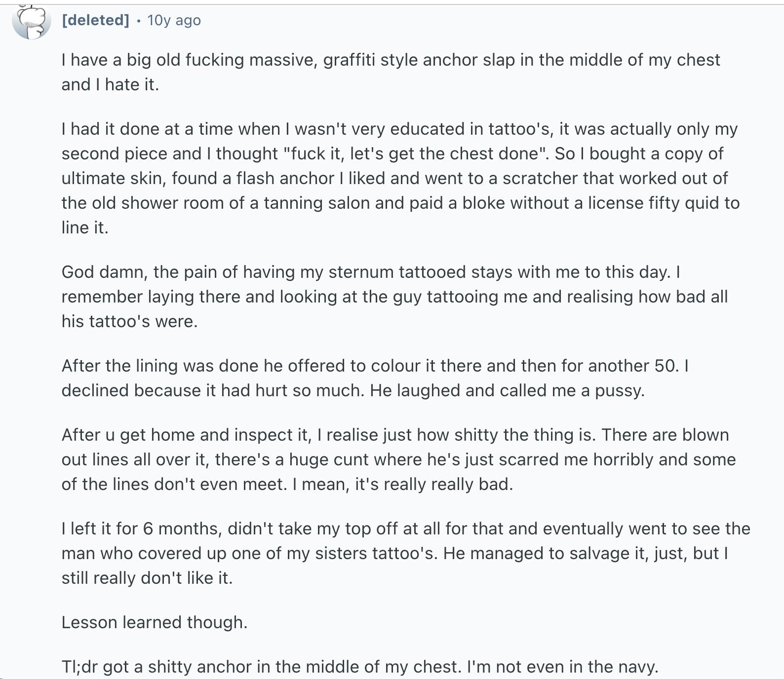Screen dimensions: 784x679
Task: Click the paragraph starting "After u get home"
Action: [x=398, y=459]
